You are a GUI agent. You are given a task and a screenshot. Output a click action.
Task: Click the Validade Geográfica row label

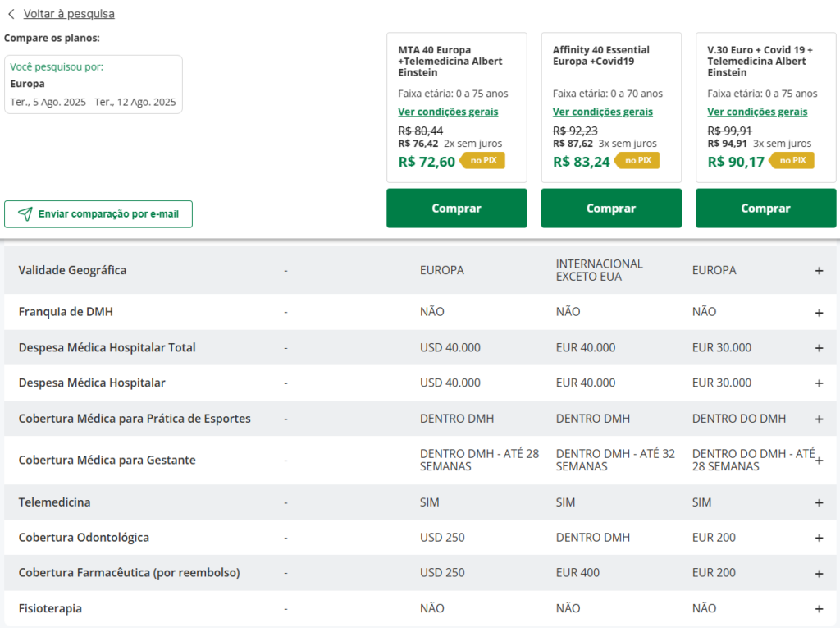72,270
